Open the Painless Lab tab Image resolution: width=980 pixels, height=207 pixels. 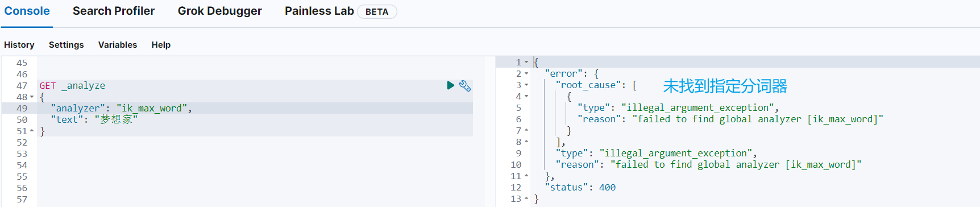(319, 11)
